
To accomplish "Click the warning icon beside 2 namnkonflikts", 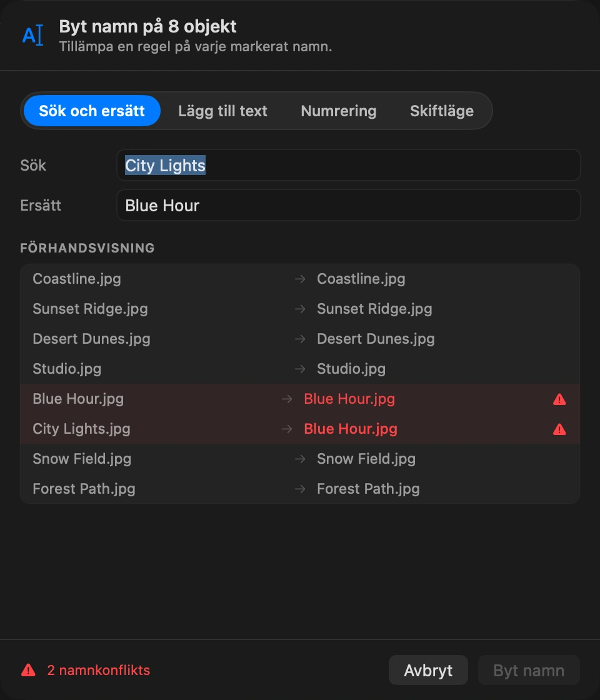I will click(29, 670).
